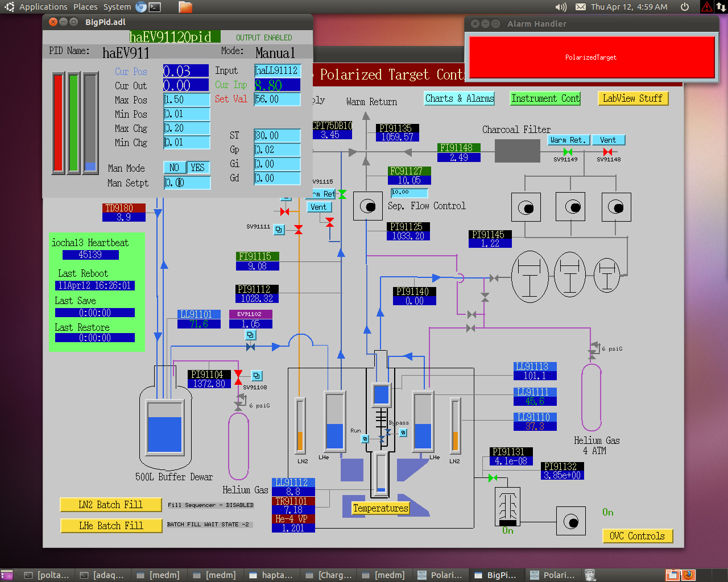Switch to the hapta... taskbar window
Screen dimensions: 728x582
(x=272, y=575)
